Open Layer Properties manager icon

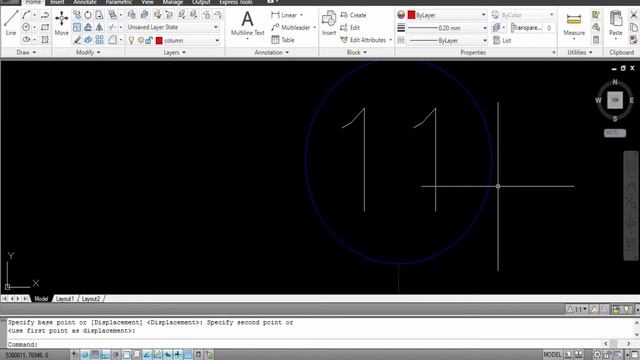click(x=132, y=15)
